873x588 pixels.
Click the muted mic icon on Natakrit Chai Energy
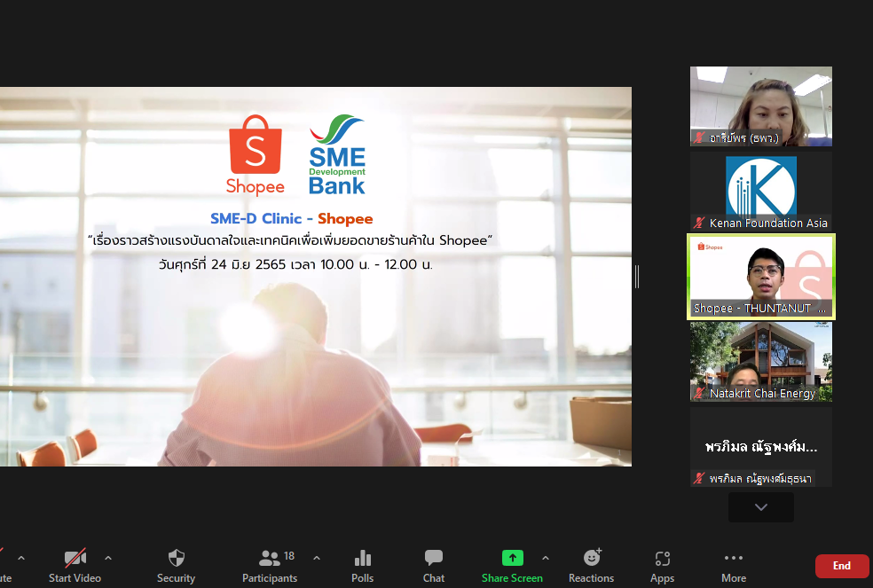(699, 393)
